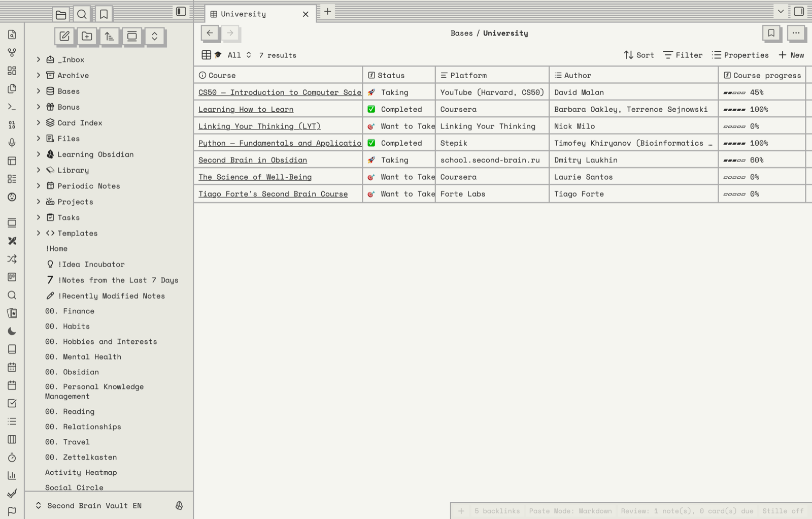Viewport: 812px width, 519px height.
Task: Click the Author column header
Action: point(633,75)
